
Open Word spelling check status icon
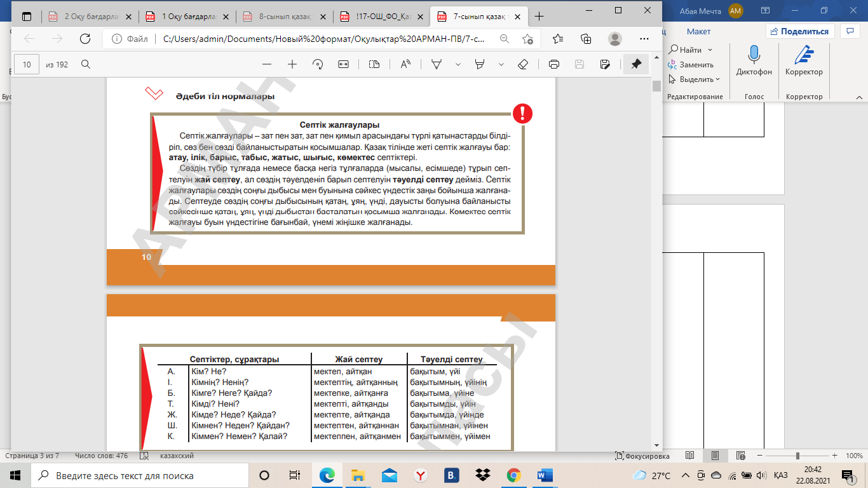click(144, 456)
